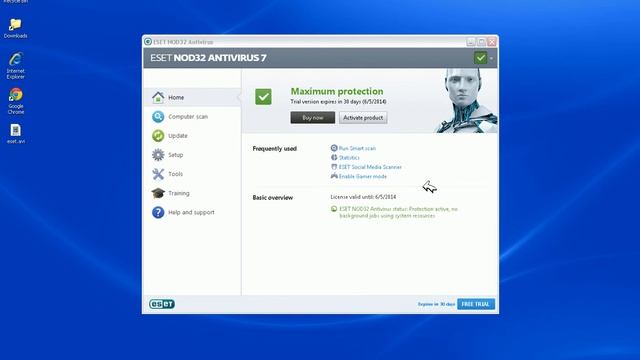Expand the header status dropdown arrow

[x=491, y=58]
